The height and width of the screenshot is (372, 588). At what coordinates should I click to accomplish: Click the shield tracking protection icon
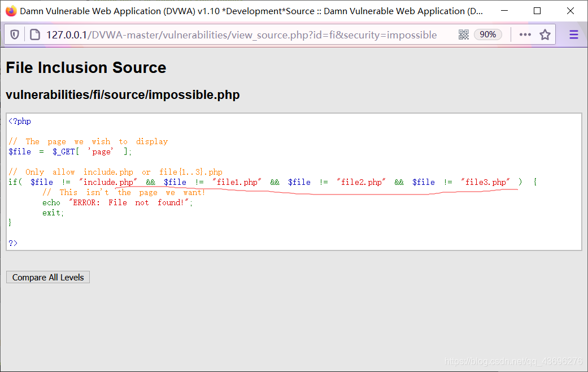[15, 35]
